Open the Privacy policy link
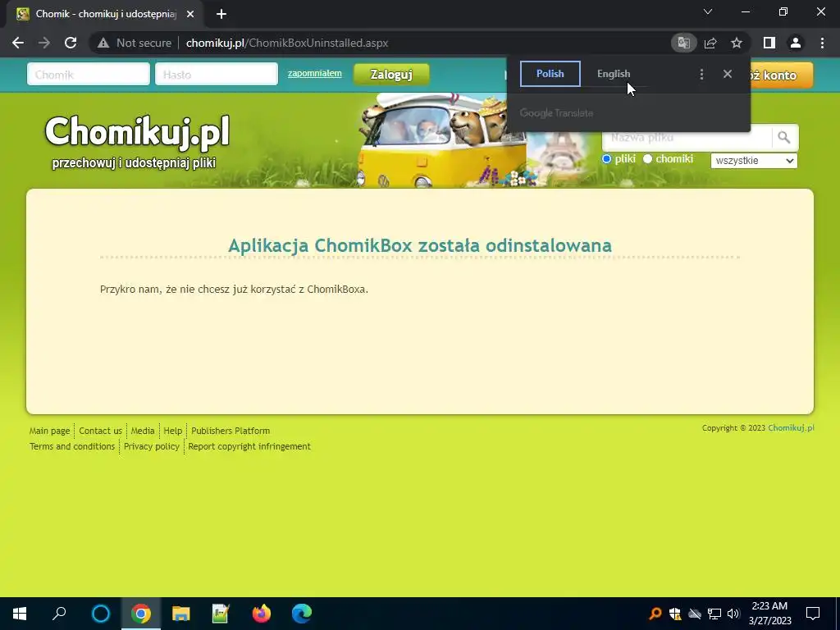The image size is (840, 630). (x=152, y=446)
